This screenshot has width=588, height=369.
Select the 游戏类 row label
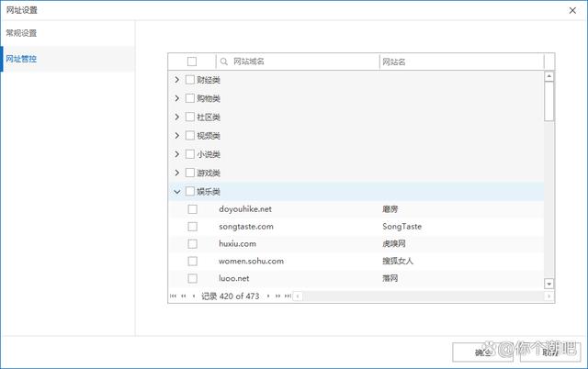tap(209, 173)
